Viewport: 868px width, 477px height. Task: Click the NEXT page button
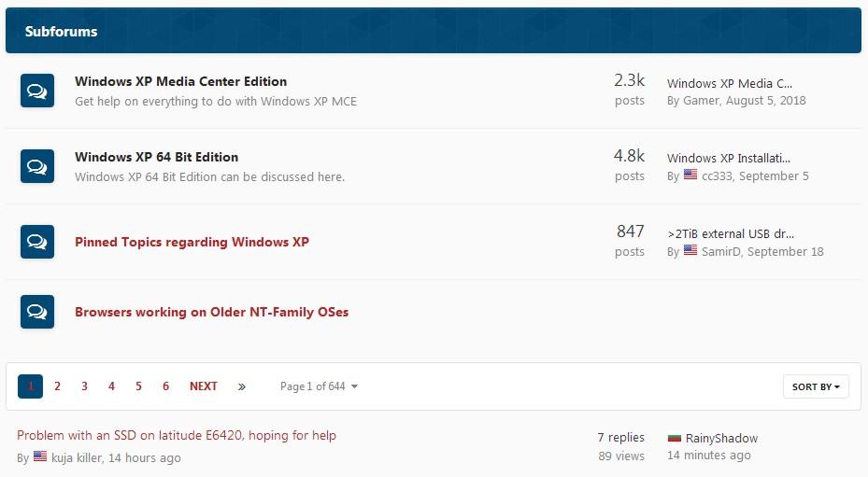click(x=203, y=386)
